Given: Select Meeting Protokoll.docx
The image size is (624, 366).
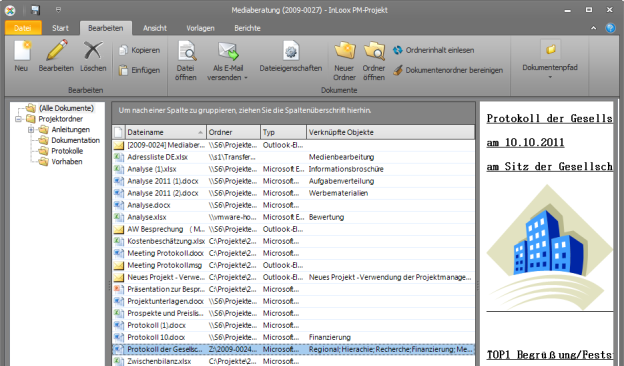Looking at the screenshot, I should (x=294, y=253).
